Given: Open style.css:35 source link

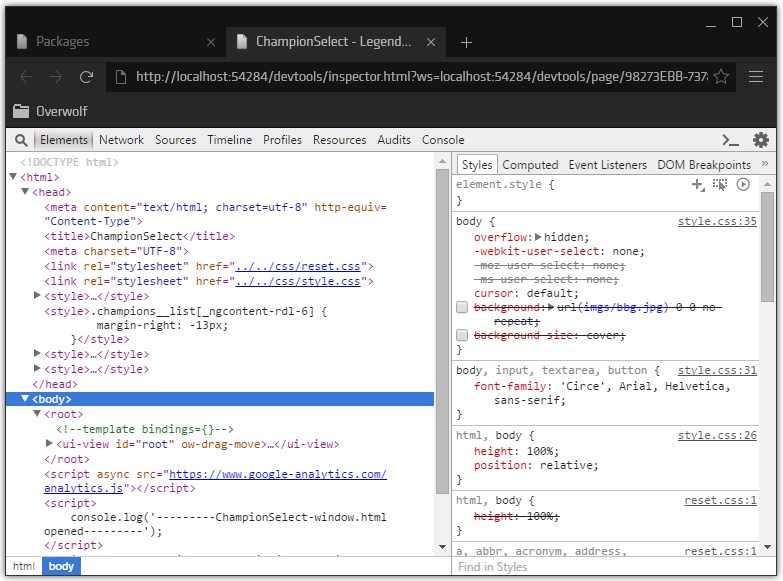Looking at the screenshot, I should coord(717,221).
